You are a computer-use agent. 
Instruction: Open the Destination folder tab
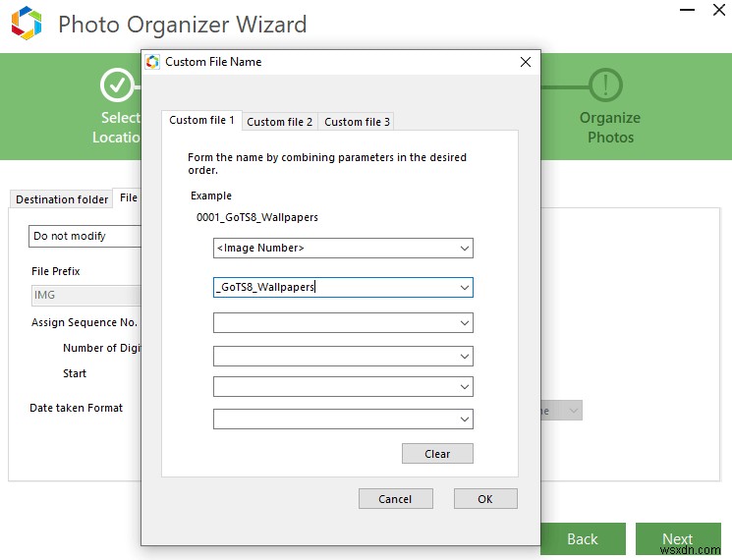click(62, 199)
